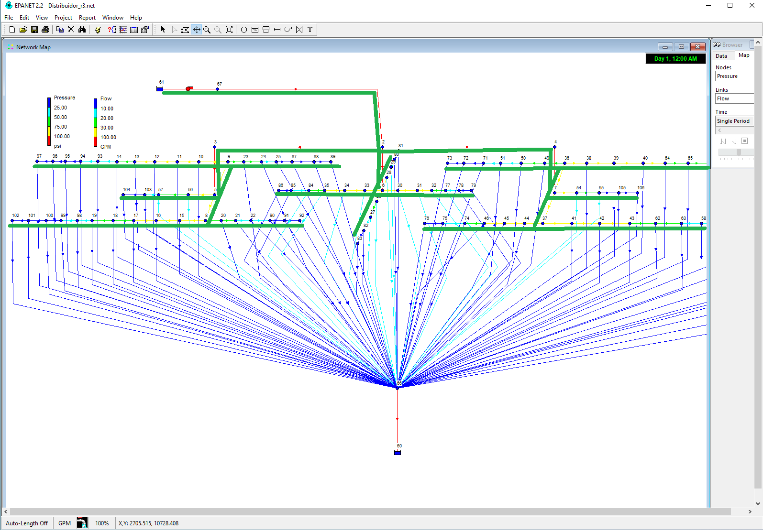763x532 pixels.
Task: Activate the Zoom In magnifier tool
Action: [207, 30]
